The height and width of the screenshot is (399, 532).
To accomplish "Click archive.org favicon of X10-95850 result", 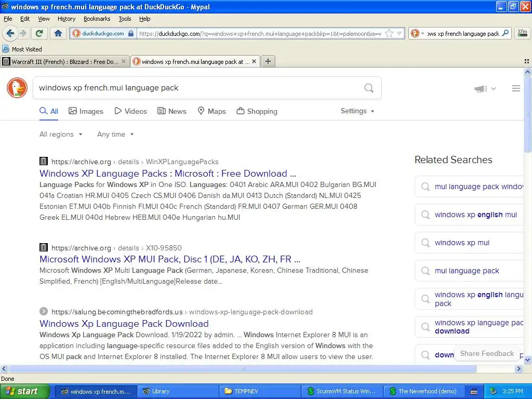I will pyautogui.click(x=44, y=247).
